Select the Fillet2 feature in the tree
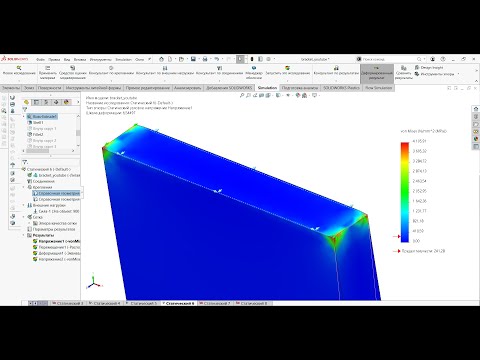 coord(35,135)
